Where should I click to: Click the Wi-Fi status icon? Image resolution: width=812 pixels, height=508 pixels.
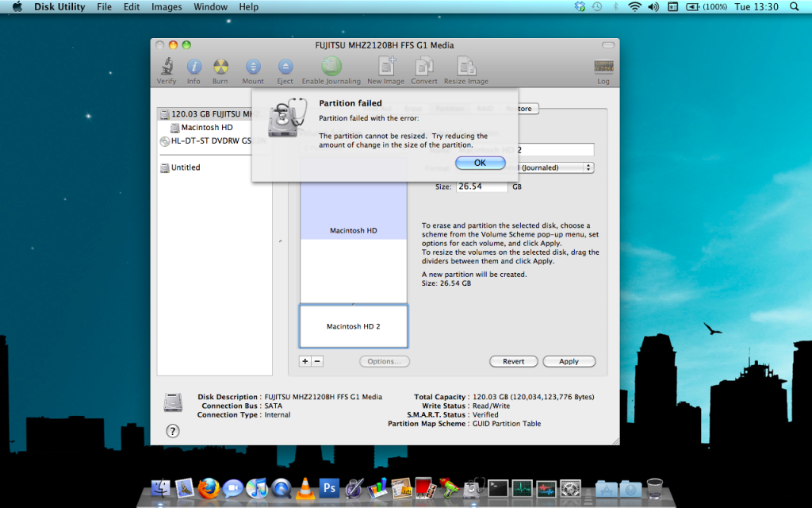[x=634, y=6]
